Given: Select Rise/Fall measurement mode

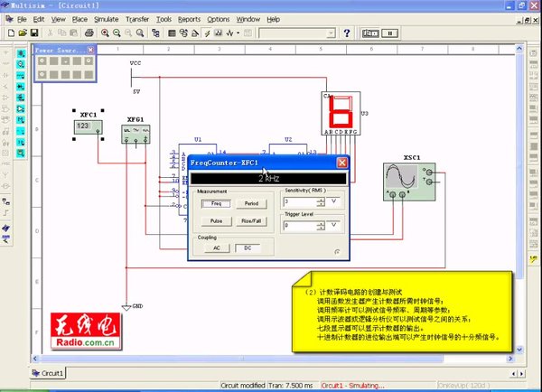Looking at the screenshot, I should 251,221.
